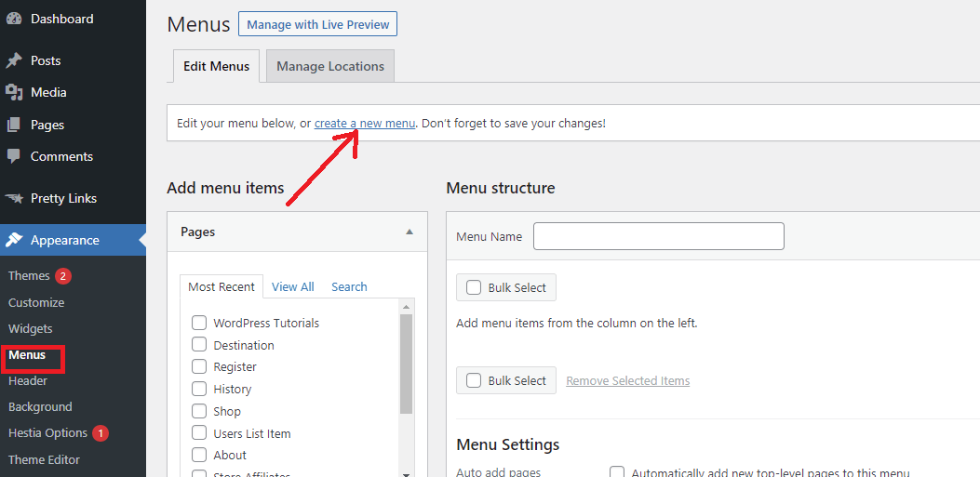Collapse the Pages accordion panel arrow
The image size is (980, 477).
(x=409, y=232)
